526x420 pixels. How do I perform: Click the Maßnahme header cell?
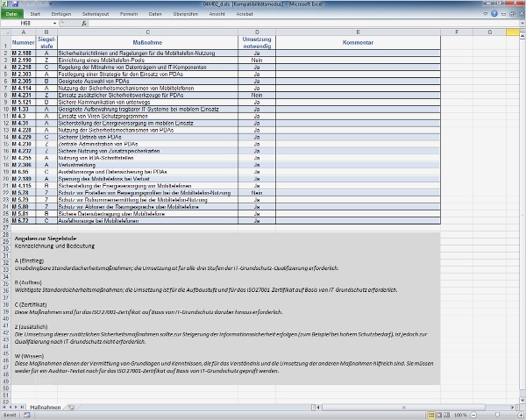coord(147,43)
